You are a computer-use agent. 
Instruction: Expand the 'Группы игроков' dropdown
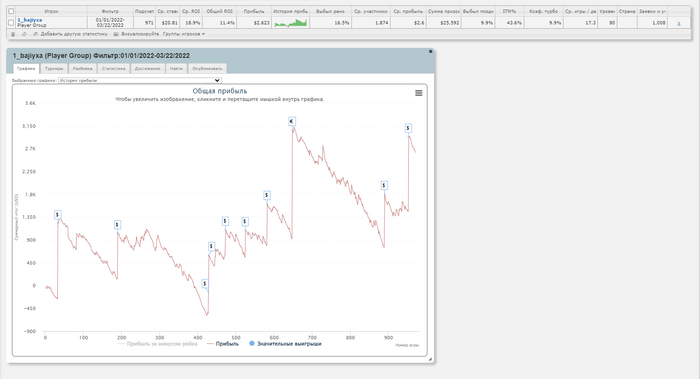(x=184, y=34)
